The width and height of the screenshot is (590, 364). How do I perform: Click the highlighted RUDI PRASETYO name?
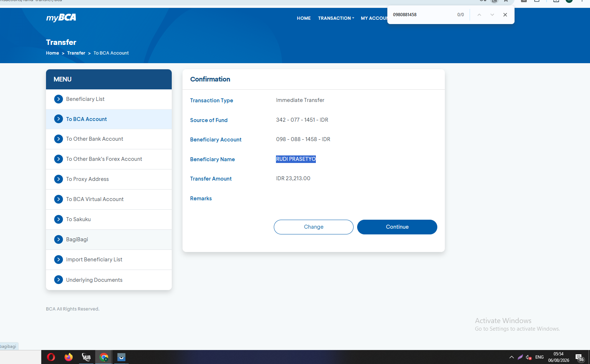(x=296, y=159)
